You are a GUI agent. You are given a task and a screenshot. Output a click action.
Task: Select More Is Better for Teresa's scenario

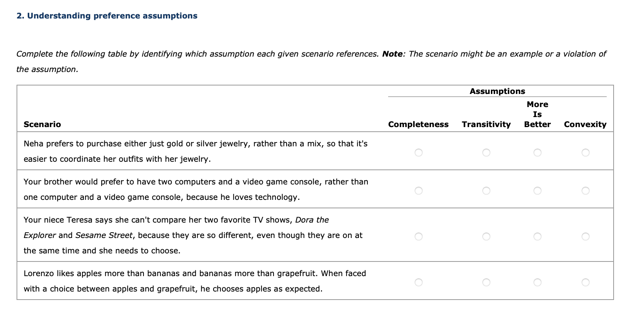[x=537, y=236]
